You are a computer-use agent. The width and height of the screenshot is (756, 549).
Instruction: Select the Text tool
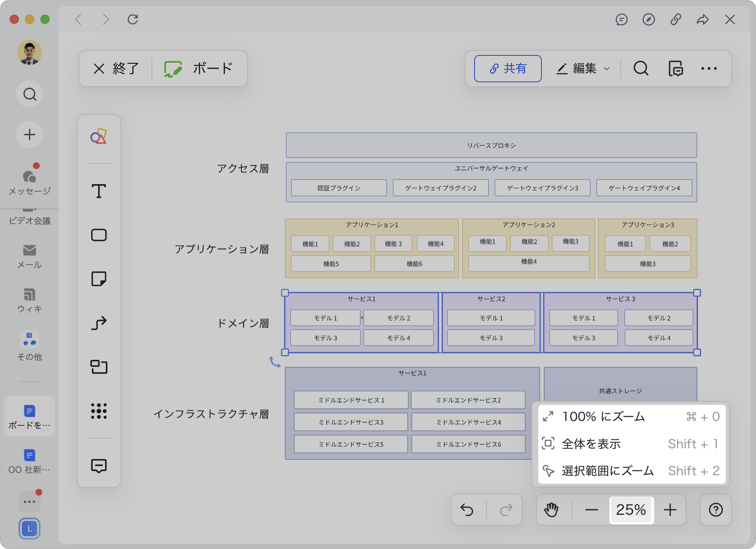coord(99,191)
